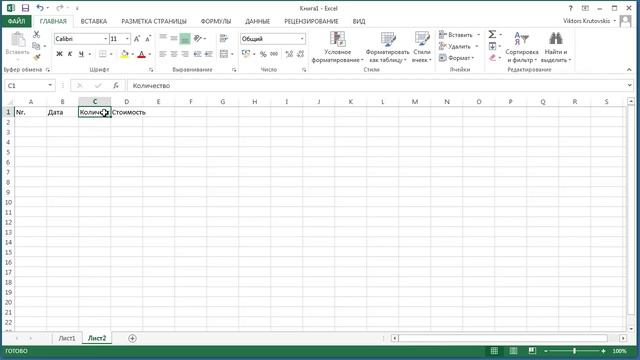Switch to the ДАННЫЕ ribbon tab

258,21
